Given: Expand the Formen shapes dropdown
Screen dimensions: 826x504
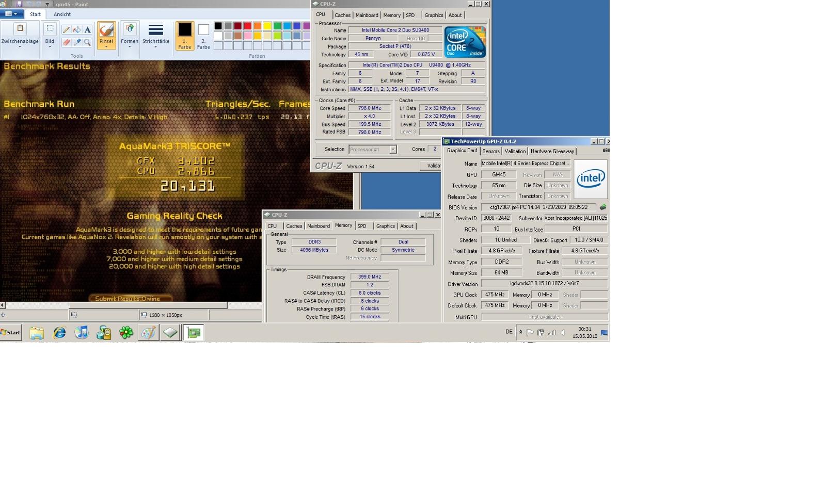Looking at the screenshot, I should tap(130, 47).
